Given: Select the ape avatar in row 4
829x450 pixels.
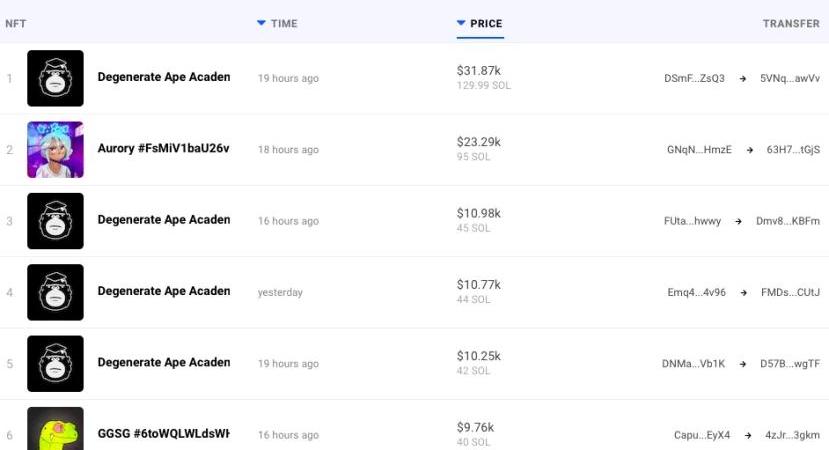Looking at the screenshot, I should pyautogui.click(x=56, y=292).
